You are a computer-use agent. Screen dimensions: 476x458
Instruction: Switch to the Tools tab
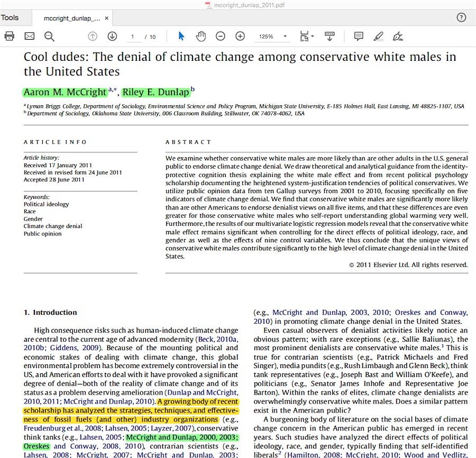(x=10, y=17)
